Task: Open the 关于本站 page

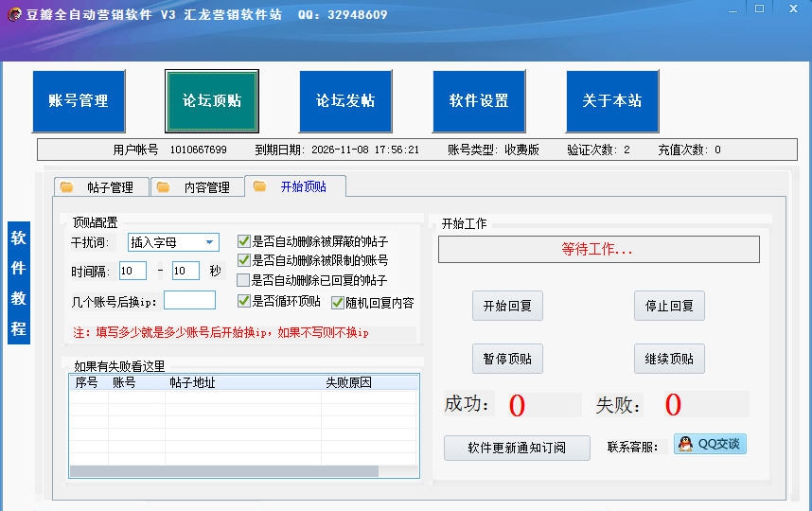Action: click(x=612, y=101)
